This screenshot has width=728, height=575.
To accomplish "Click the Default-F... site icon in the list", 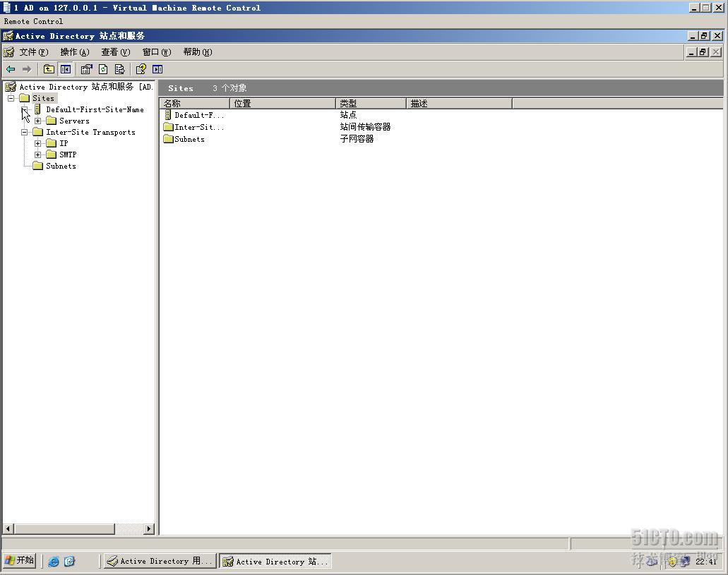I will pyautogui.click(x=168, y=114).
